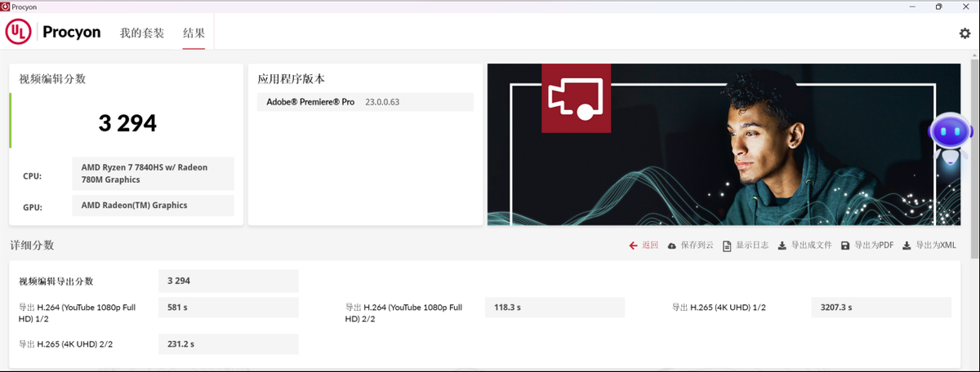Image resolution: width=980 pixels, height=372 pixels.
Task: Switch to the 我的套装 tab
Action: [142, 33]
